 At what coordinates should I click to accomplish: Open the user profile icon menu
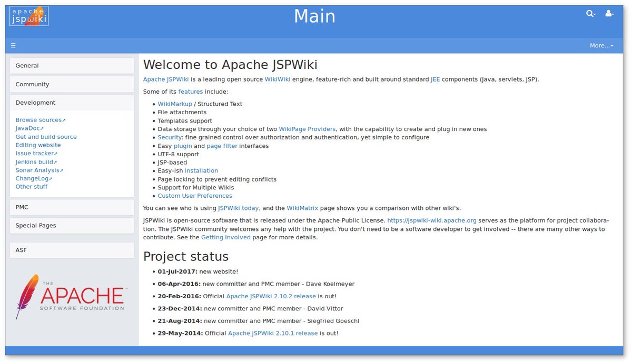point(609,14)
